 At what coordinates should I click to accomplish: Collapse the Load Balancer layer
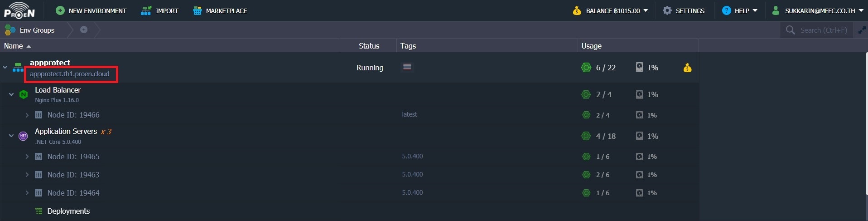[11, 94]
